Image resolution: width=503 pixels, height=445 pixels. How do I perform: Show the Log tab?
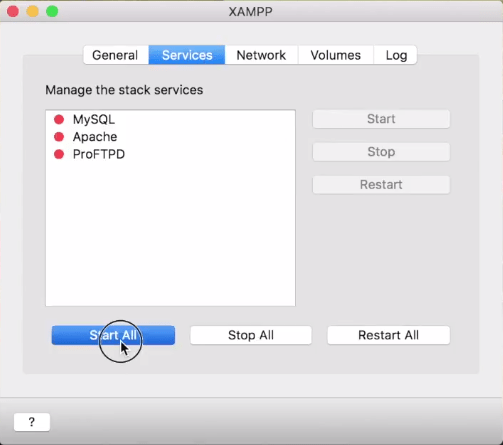click(x=396, y=55)
